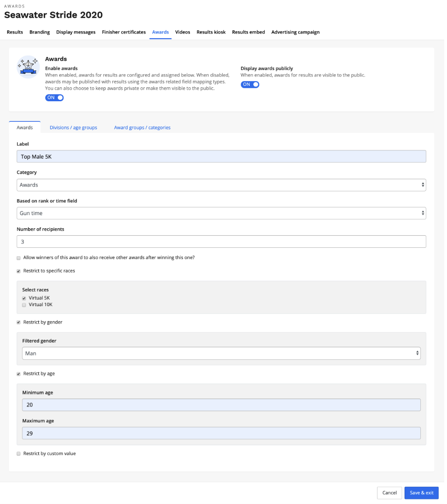Click the Maximum age input field
Screen dimensions: 447x504
(x=222, y=434)
